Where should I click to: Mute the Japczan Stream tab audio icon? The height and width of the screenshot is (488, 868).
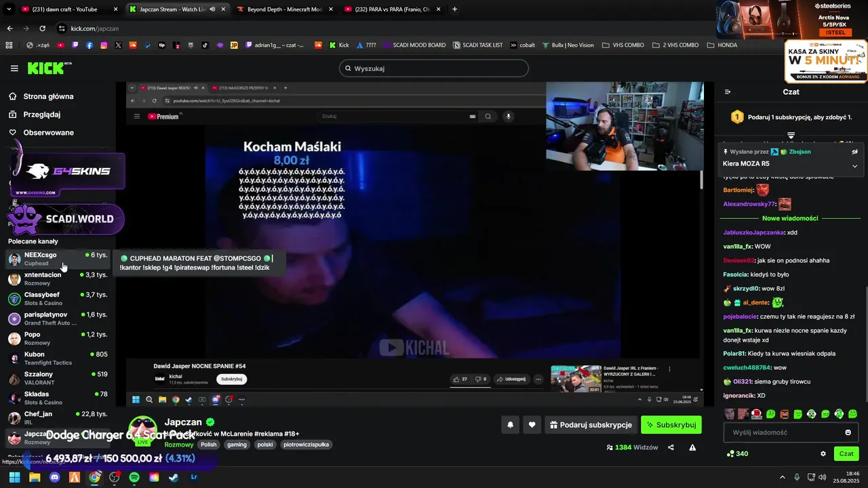(212, 9)
